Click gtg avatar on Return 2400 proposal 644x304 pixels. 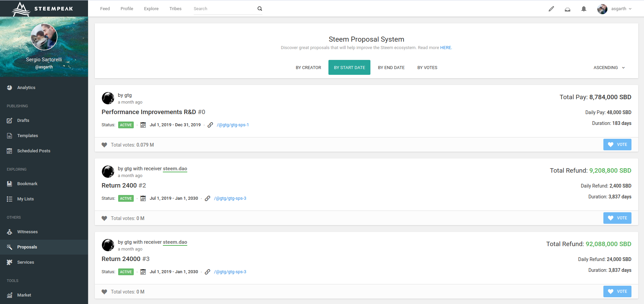point(108,172)
